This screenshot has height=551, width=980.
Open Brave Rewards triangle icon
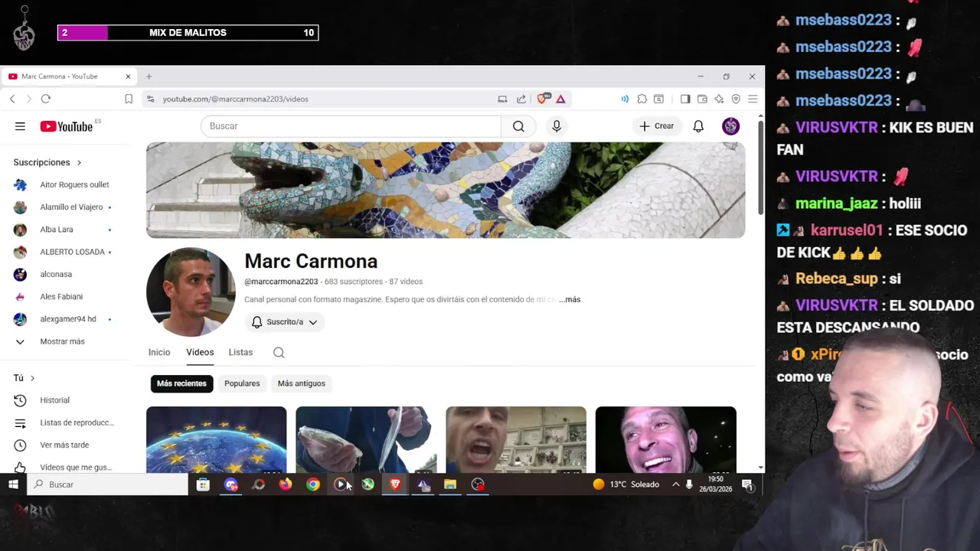click(x=560, y=99)
